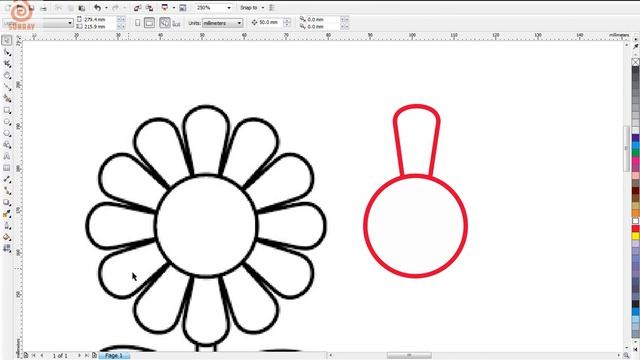Open the Application launcher dropdown arrow

click(173, 8)
